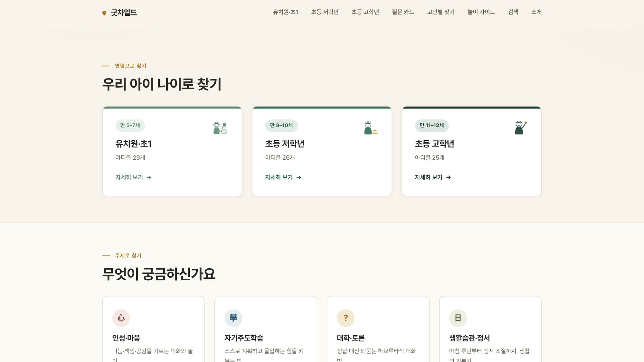Open the 대화·토론 topic card title
This screenshot has height=362, width=644.
pyautogui.click(x=351, y=338)
